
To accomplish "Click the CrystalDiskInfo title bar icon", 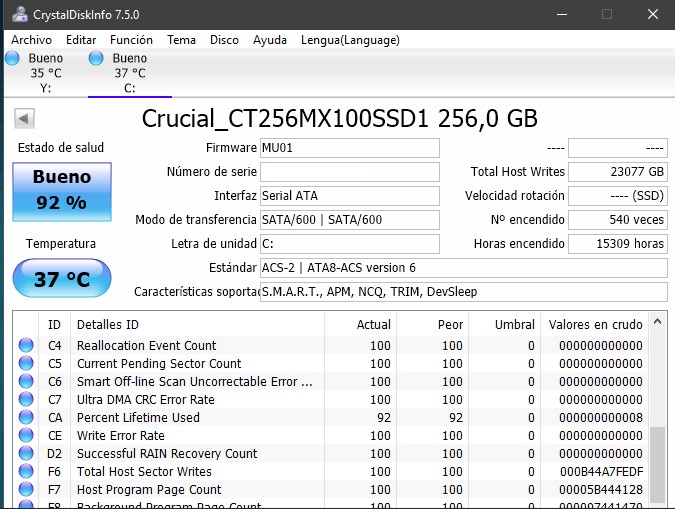I will [x=20, y=14].
